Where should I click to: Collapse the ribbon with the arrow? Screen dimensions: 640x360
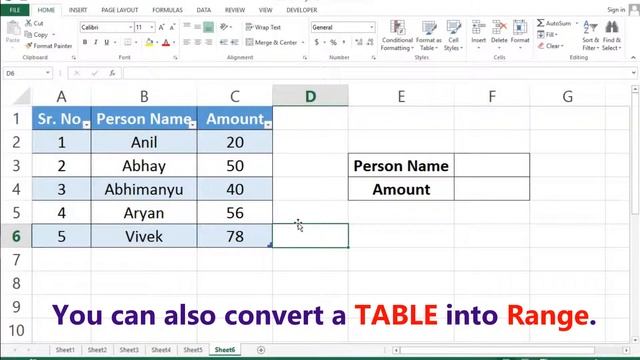633,58
